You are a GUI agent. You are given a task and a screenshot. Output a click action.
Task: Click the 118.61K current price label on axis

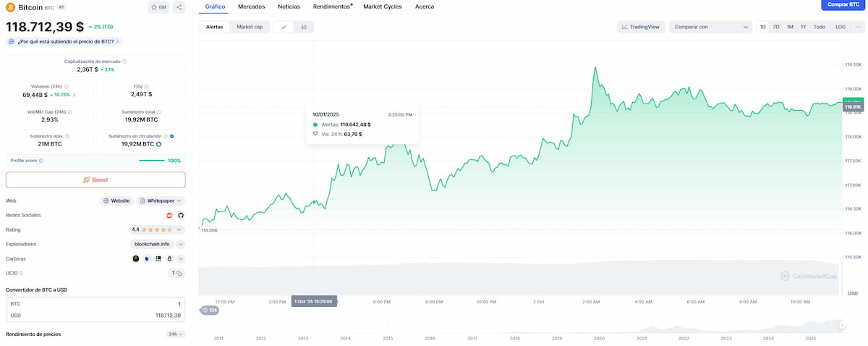pyautogui.click(x=854, y=106)
